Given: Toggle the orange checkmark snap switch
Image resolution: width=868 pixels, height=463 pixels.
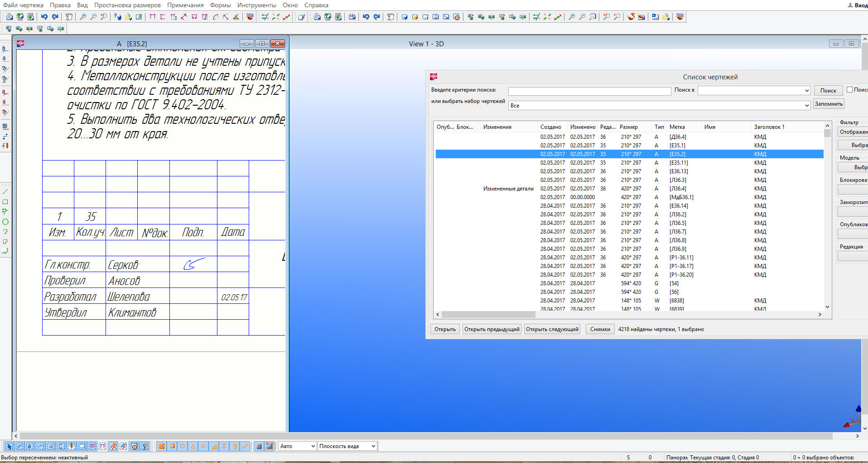Looking at the screenshot, I should click(x=245, y=446).
